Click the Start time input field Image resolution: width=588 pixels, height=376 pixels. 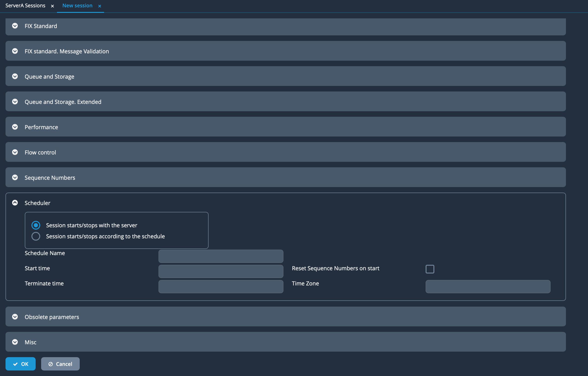pos(221,271)
